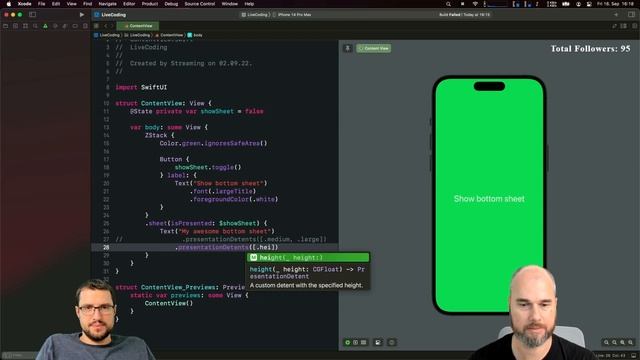
Task: Run the LiveCoding project with the play button
Action: point(82,15)
